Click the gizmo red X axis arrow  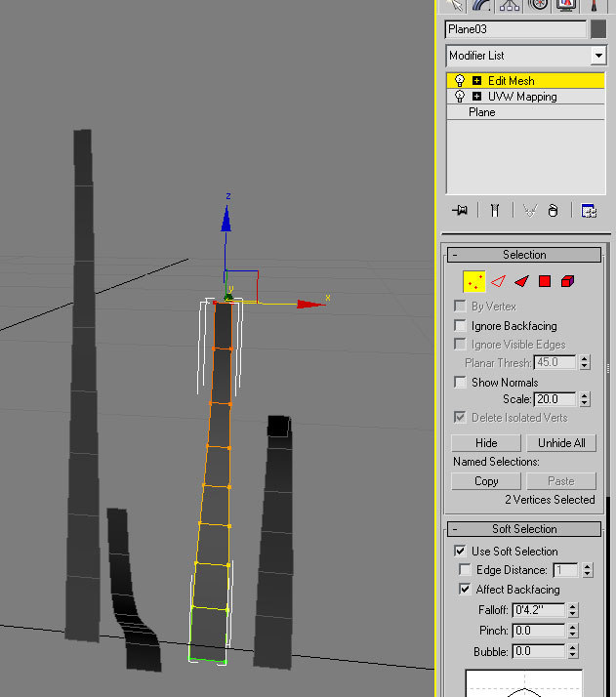coord(311,304)
